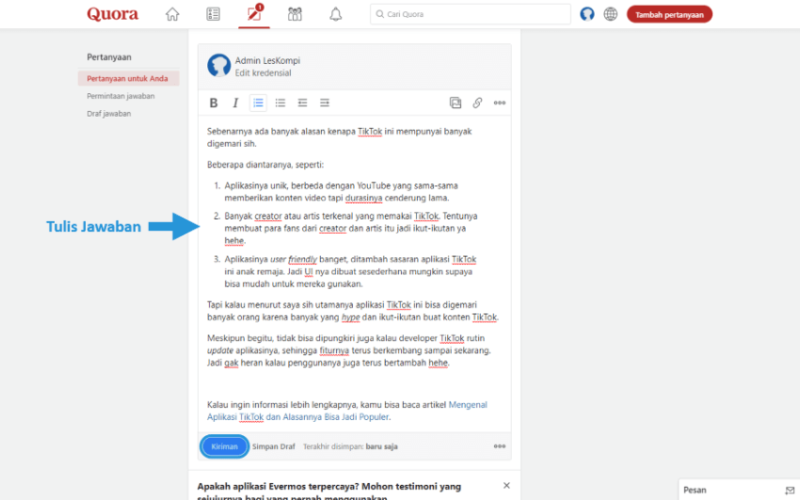Viewport: 800px width, 500px height.
Task: Insert a link with the chain icon
Action: [x=477, y=103]
